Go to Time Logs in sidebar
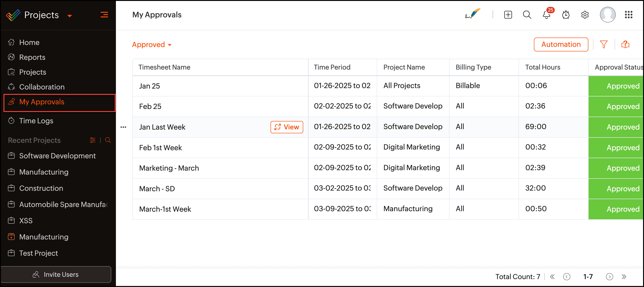Viewport: 644px width, 287px height. pyautogui.click(x=36, y=121)
